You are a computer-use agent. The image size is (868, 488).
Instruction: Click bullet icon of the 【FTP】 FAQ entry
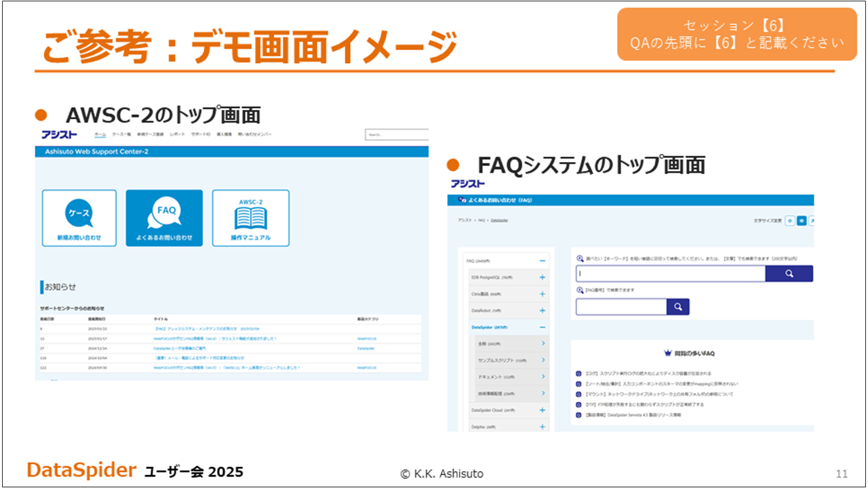click(578, 404)
